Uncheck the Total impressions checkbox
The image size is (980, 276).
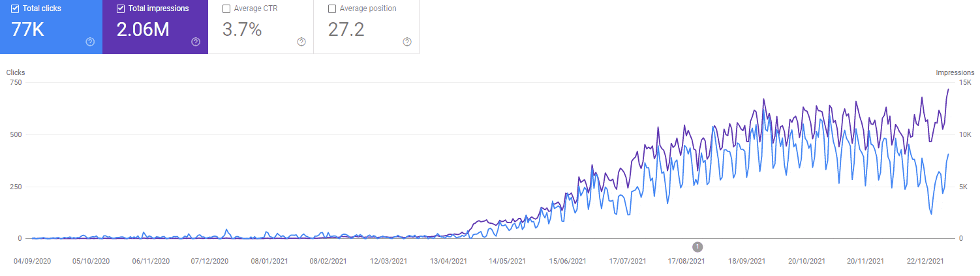point(121,9)
